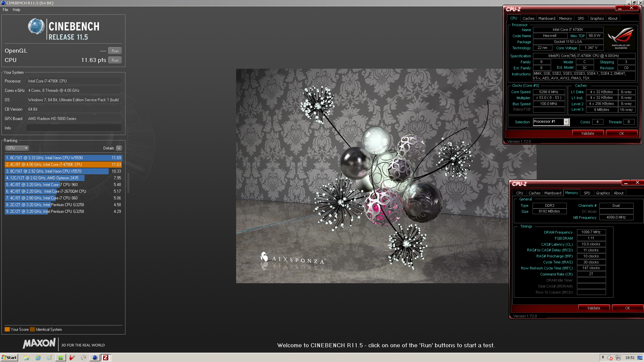The image size is (644, 362).
Task: Switch to Mainboard tab in bottom CPU-Z
Action: point(553,193)
